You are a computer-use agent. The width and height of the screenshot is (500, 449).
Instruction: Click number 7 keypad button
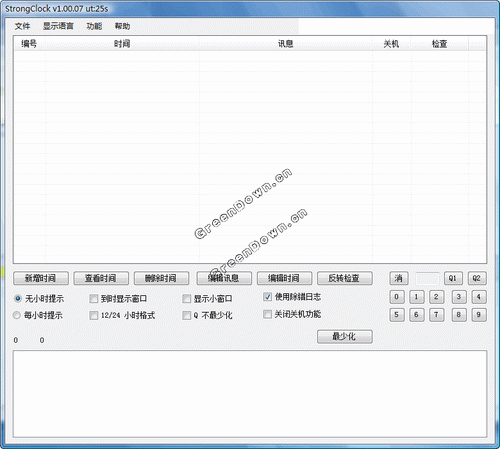click(436, 315)
